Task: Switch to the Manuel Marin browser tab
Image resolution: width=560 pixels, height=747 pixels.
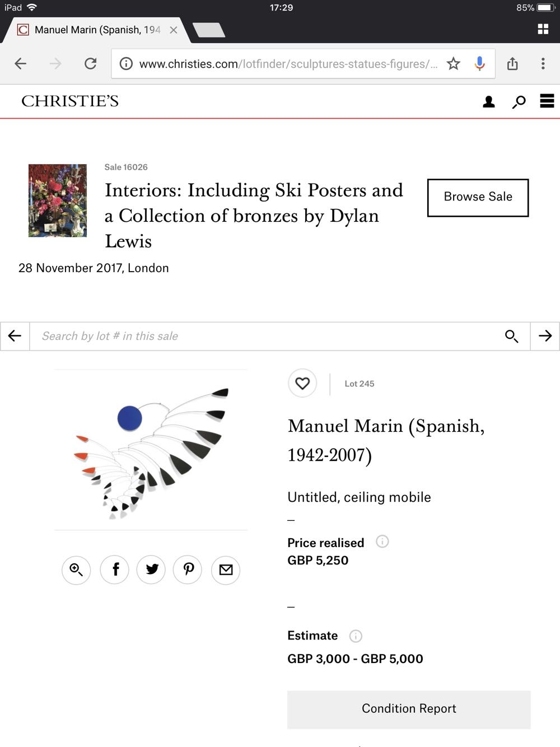Action: point(98,30)
